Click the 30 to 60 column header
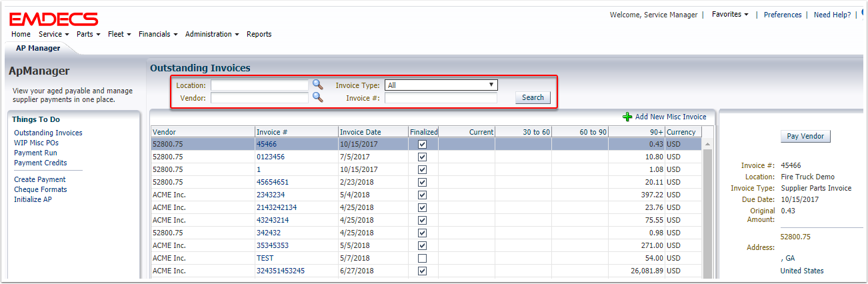 (523, 132)
